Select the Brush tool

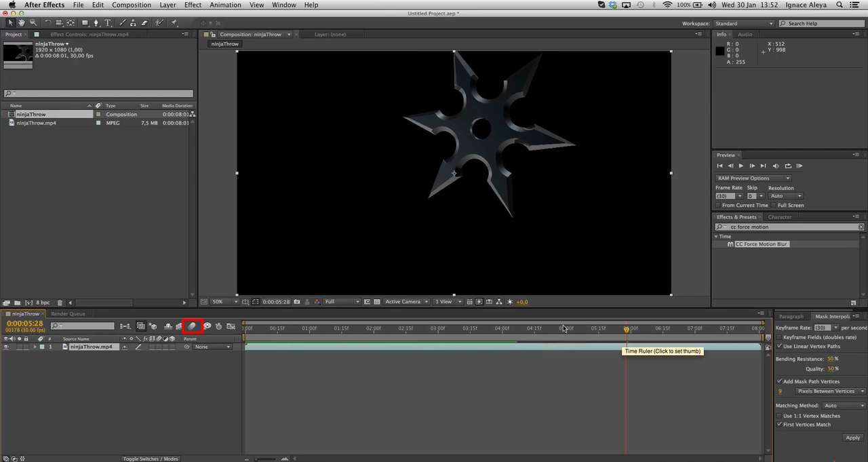(x=123, y=23)
